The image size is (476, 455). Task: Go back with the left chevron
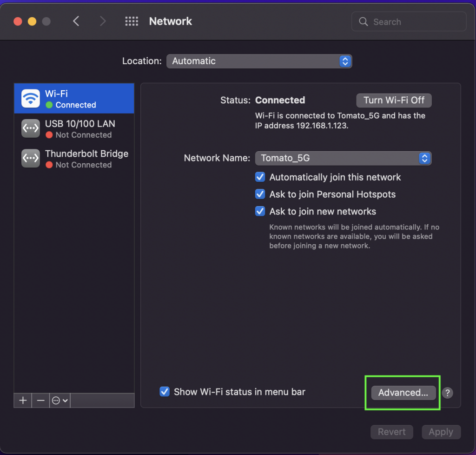[76, 21]
